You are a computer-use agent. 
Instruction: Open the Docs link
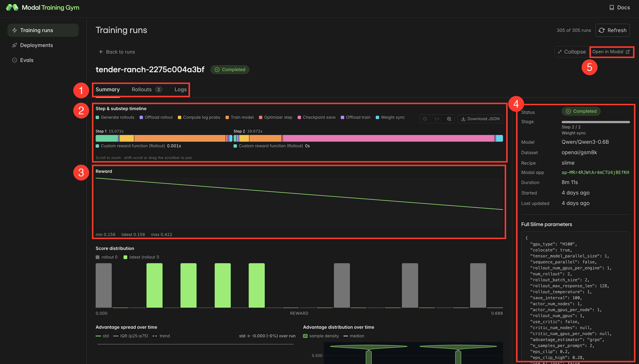[x=620, y=7]
